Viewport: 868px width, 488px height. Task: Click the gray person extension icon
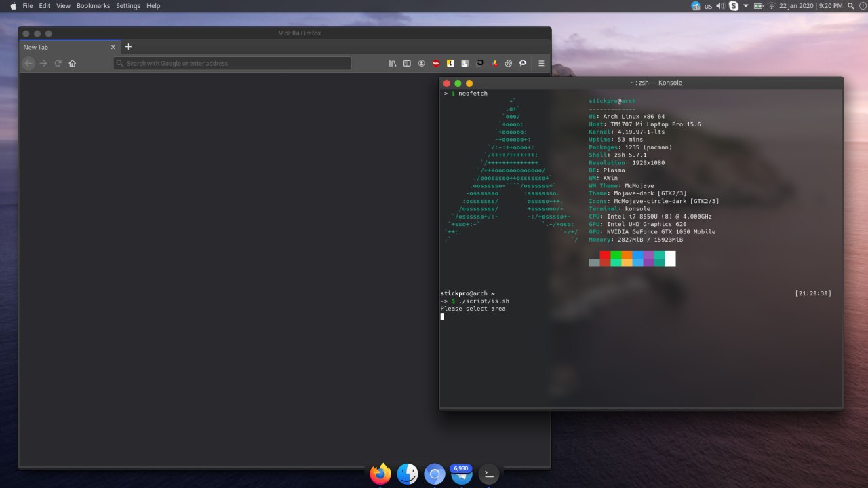(x=465, y=63)
